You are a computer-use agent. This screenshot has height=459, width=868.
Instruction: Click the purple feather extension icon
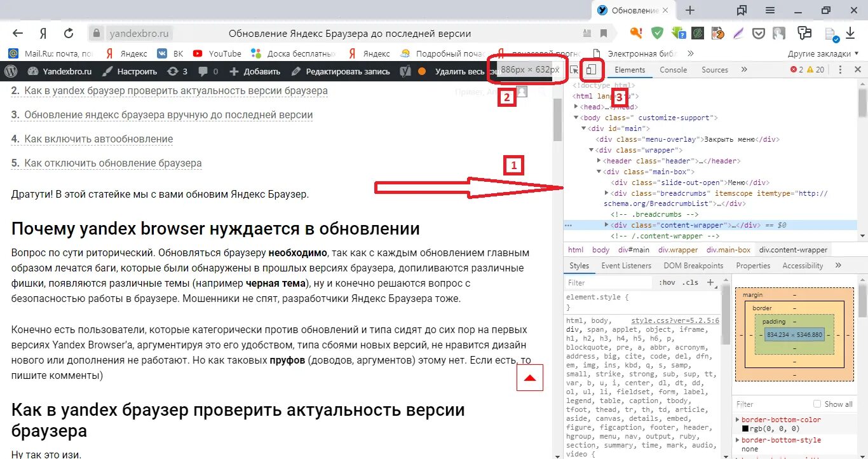pos(738,33)
